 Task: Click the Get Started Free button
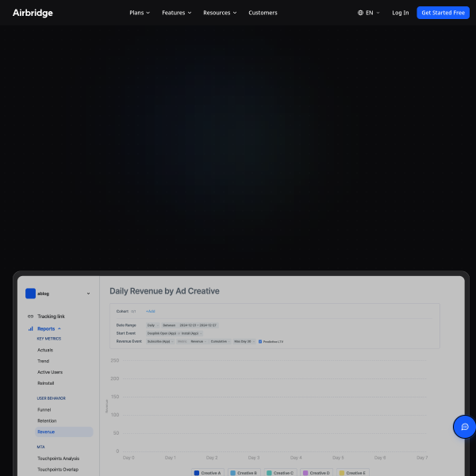443,13
